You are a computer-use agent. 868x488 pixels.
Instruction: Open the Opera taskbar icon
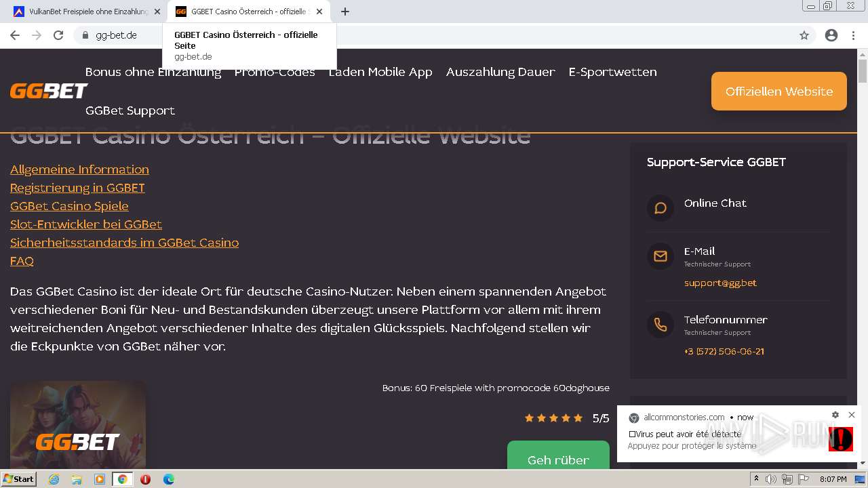point(145,479)
